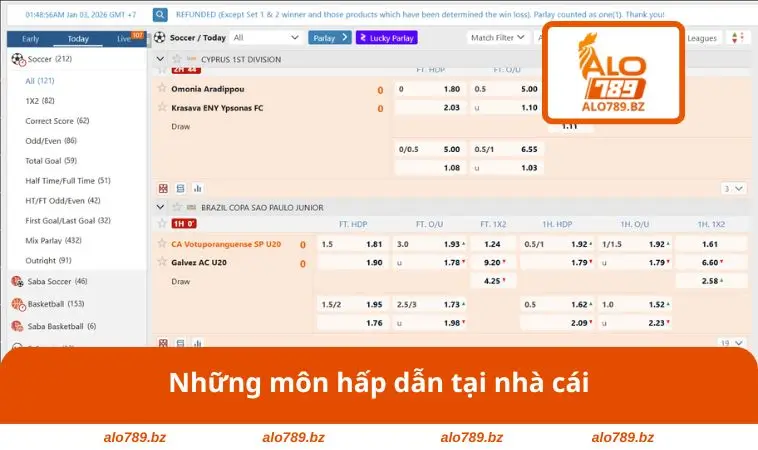This screenshot has height=450, width=758.
Task: Click the CA Votuporanguense SP U20 team name
Action: point(226,244)
